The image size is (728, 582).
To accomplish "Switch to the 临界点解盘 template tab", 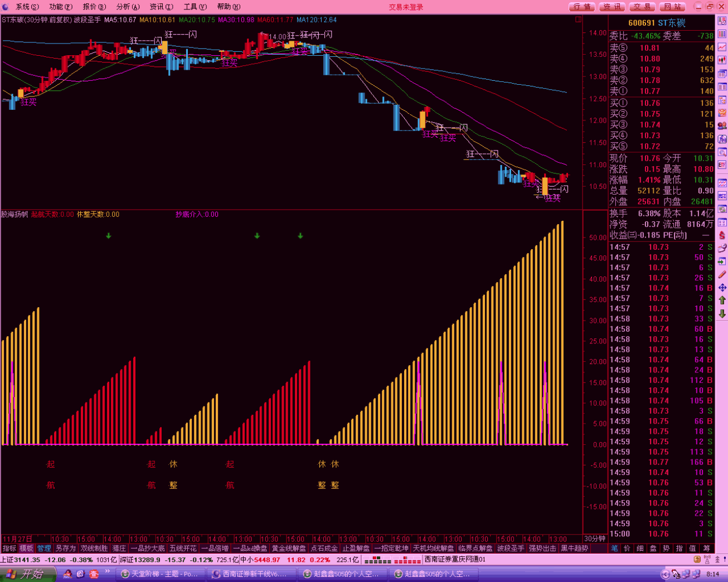I will pos(475,549).
